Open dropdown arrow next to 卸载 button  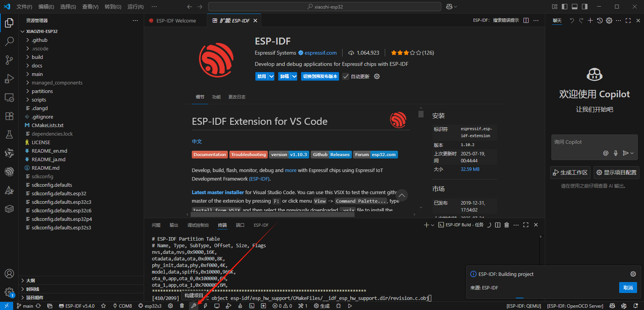point(294,76)
